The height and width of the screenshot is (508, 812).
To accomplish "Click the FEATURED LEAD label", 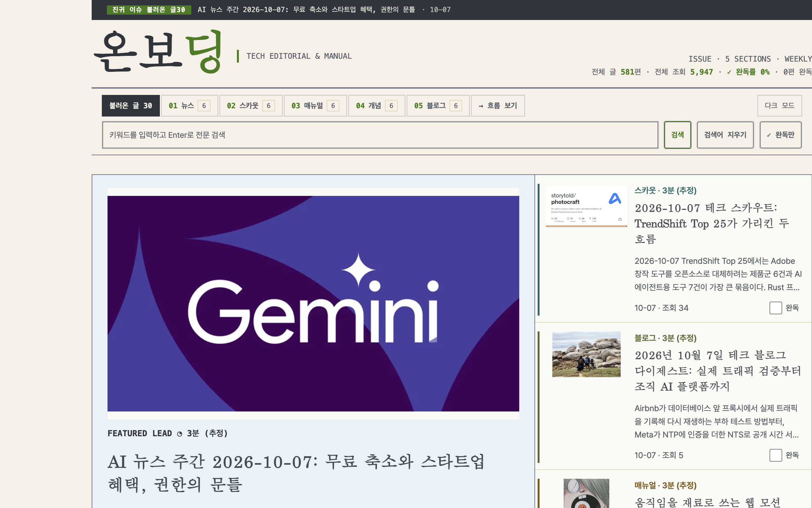I will [x=140, y=433].
